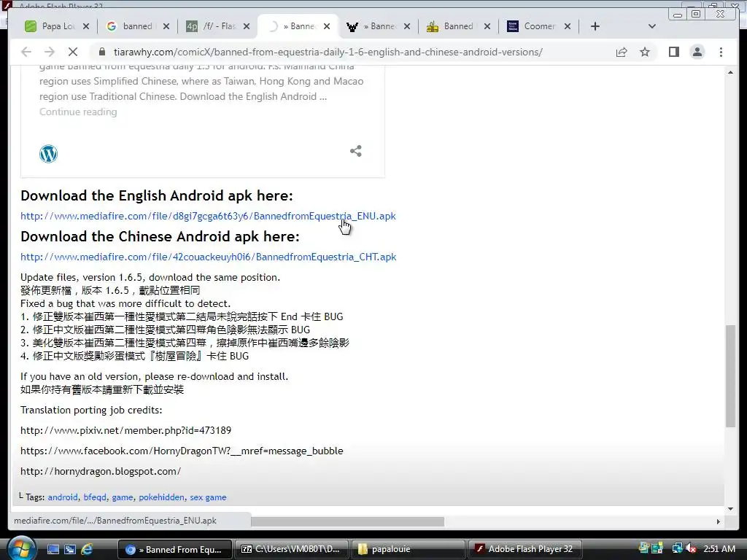Screen dimensions: 747x560
Task: Select Chrome 'Banned From Equ...' taskbar button
Action: coord(175,549)
